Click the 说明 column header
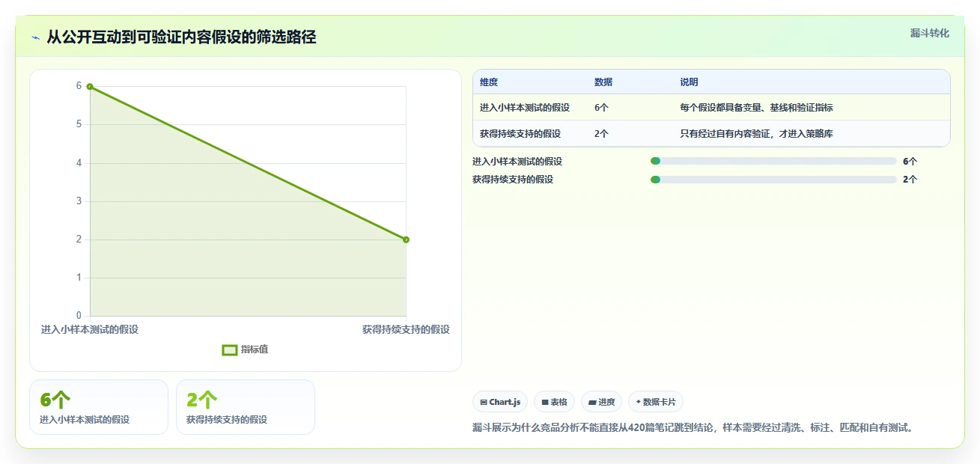 [x=689, y=82]
